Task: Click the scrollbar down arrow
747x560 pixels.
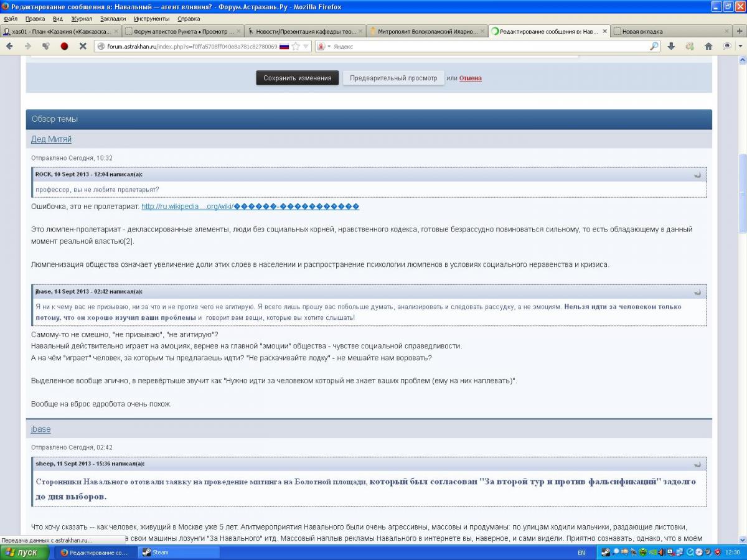Action: (741, 539)
